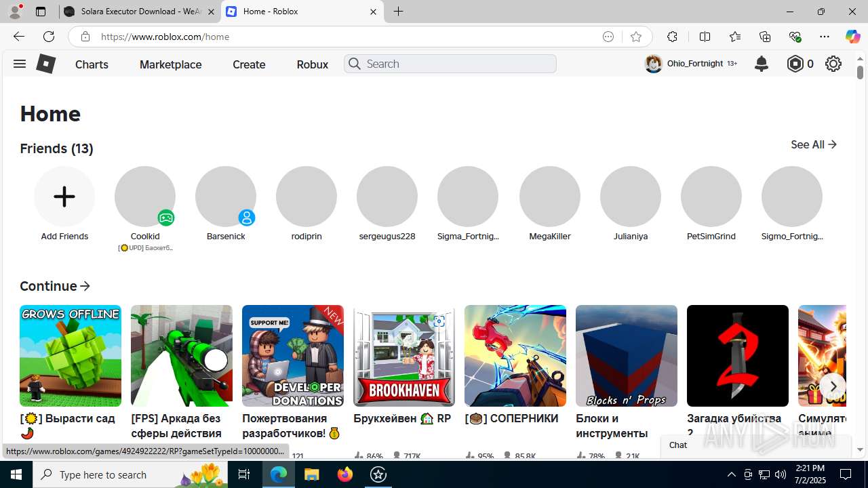The width and height of the screenshot is (868, 488).
Task: Open the Roblox hamburger navigation menu
Action: [x=20, y=64]
